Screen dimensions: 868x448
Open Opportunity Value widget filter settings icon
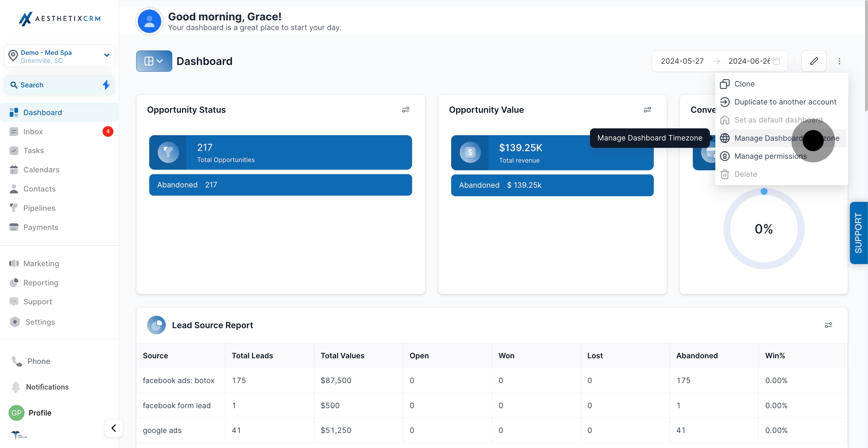click(x=647, y=110)
